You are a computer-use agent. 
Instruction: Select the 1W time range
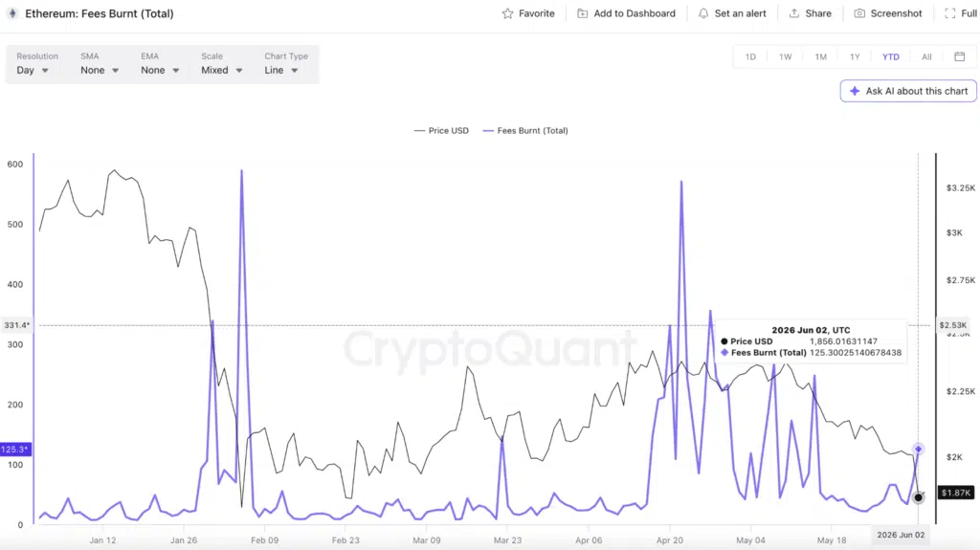(786, 56)
